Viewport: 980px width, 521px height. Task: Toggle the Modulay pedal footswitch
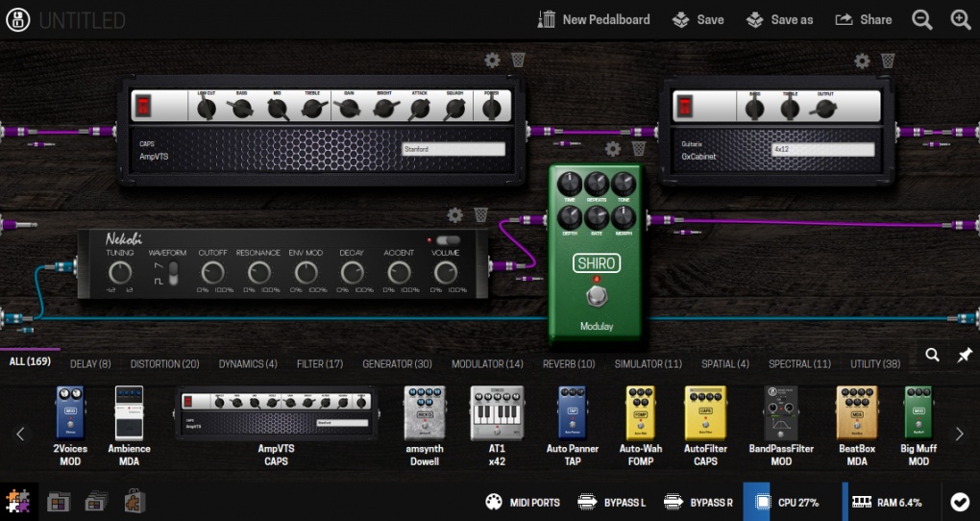point(596,293)
